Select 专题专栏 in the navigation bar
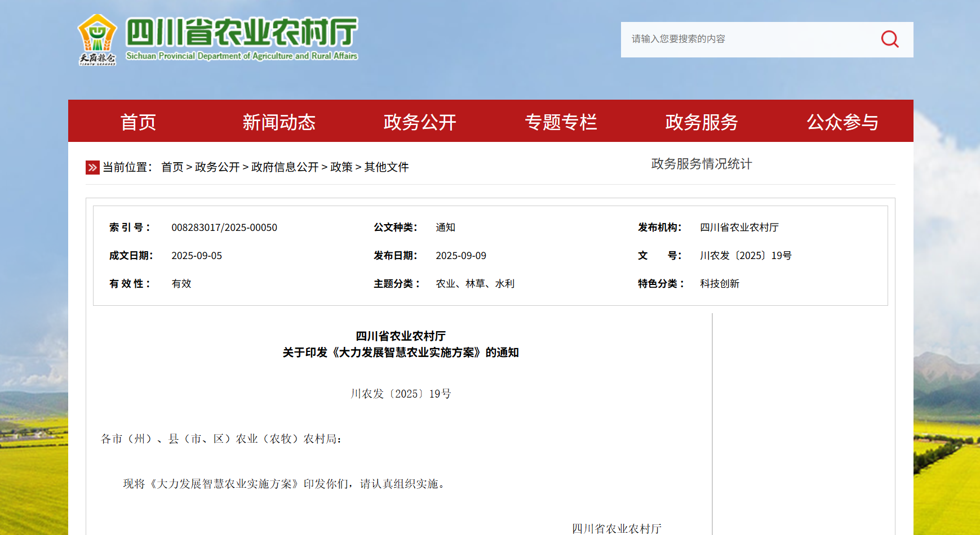The image size is (980, 535). pyautogui.click(x=561, y=122)
